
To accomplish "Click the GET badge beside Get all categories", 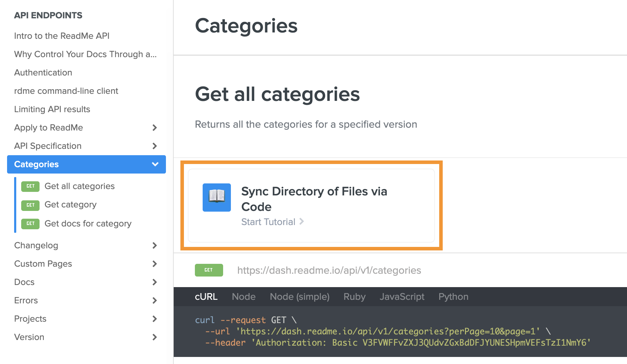I will (x=30, y=186).
